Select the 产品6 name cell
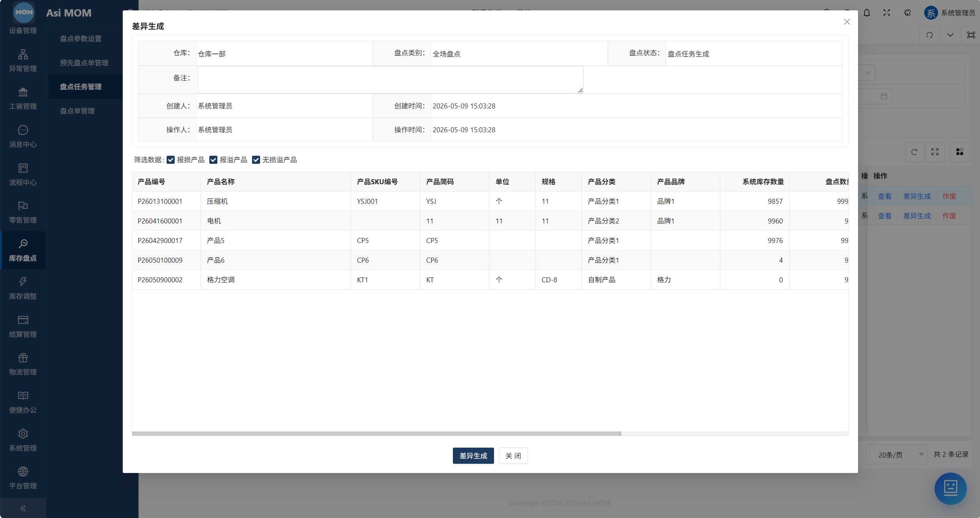 (x=276, y=260)
